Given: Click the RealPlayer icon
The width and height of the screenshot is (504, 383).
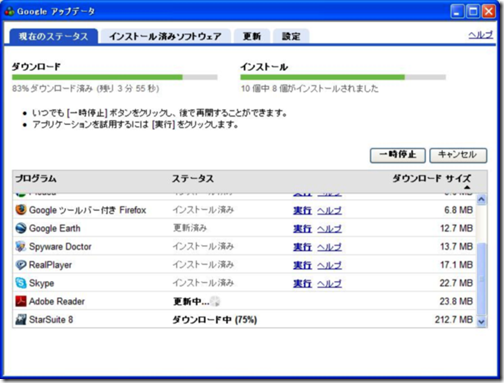Looking at the screenshot, I should (x=21, y=265).
